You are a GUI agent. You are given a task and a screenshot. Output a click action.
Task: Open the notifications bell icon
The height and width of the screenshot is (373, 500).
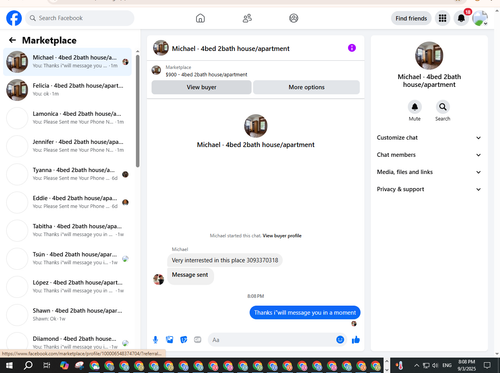pos(461,18)
